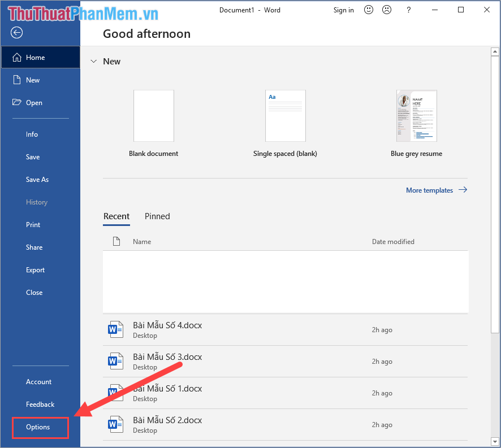
Task: Choose Save As in the sidebar
Action: click(x=37, y=180)
